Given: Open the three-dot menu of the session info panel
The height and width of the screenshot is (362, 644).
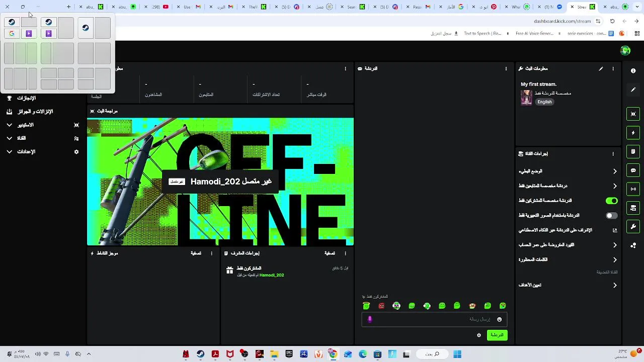Looking at the screenshot, I should tap(345, 69).
